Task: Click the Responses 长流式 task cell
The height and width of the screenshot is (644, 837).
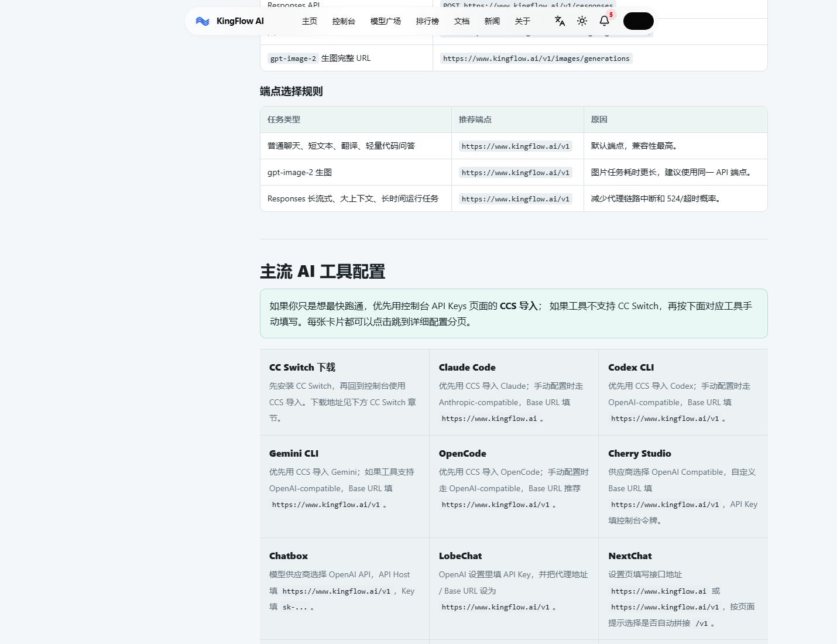Action: (356, 198)
